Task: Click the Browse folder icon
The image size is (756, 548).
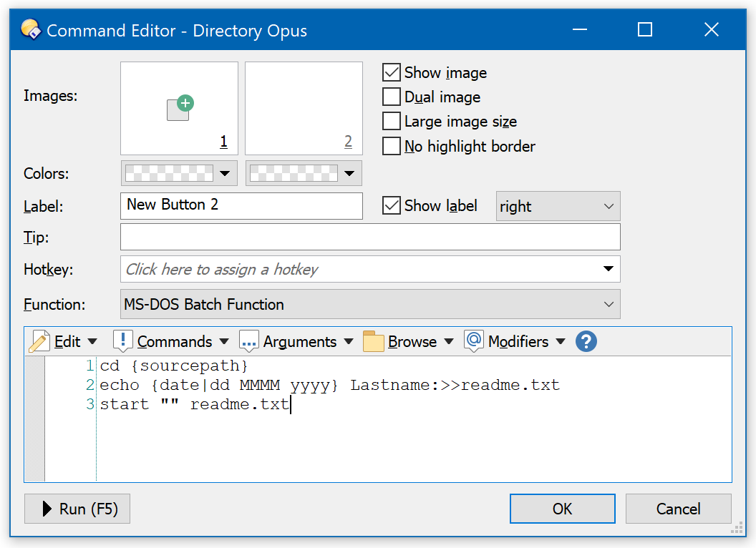Action: pyautogui.click(x=374, y=342)
